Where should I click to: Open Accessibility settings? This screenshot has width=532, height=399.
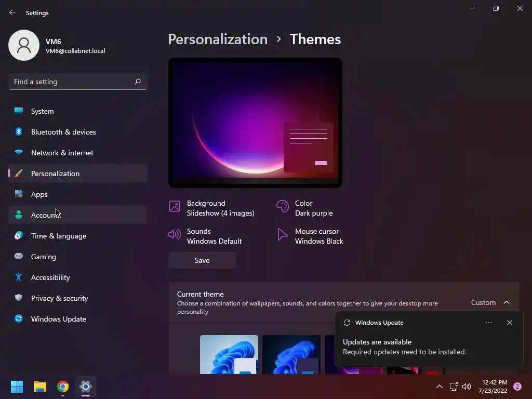pos(78,277)
